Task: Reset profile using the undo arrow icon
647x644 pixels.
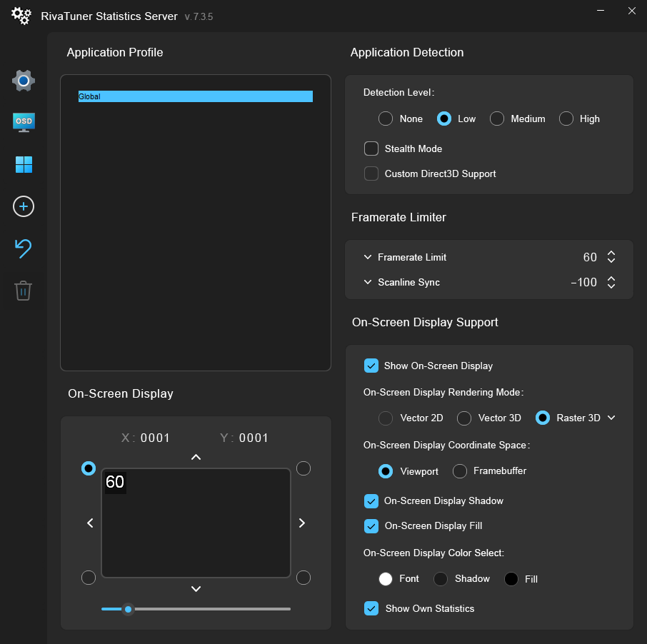Action: [x=23, y=248]
